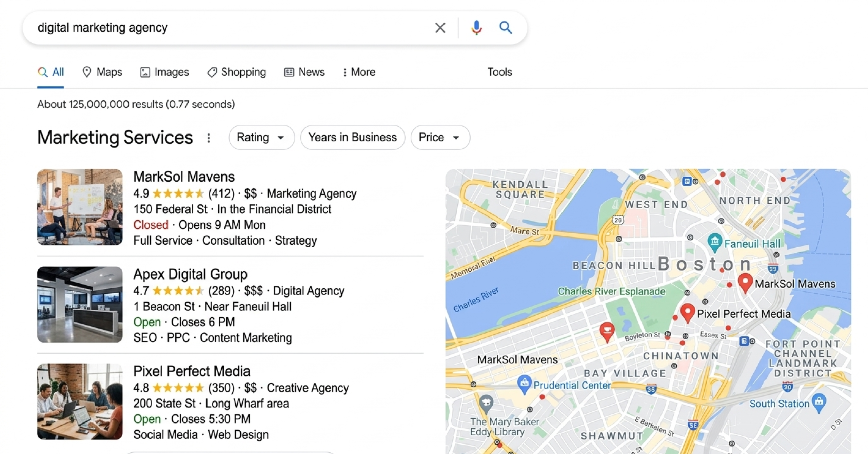
Task: Open the Apex Digital Group listing title
Action: (191, 274)
